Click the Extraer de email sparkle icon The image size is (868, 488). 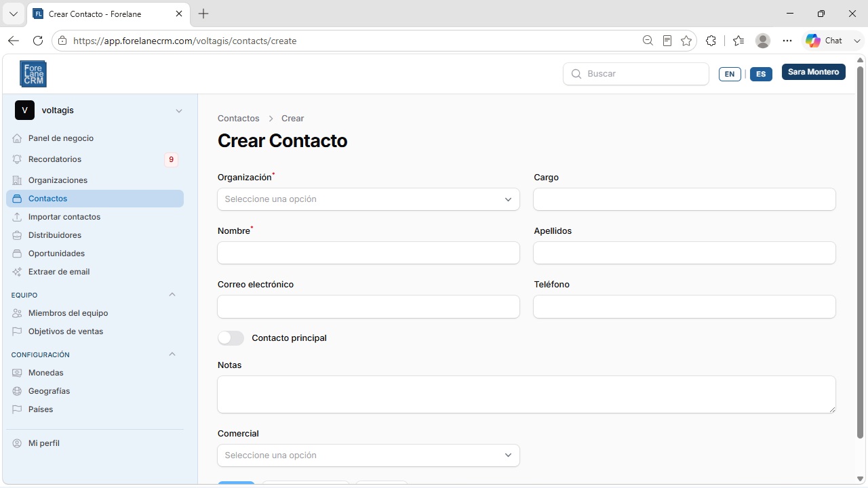(17, 272)
